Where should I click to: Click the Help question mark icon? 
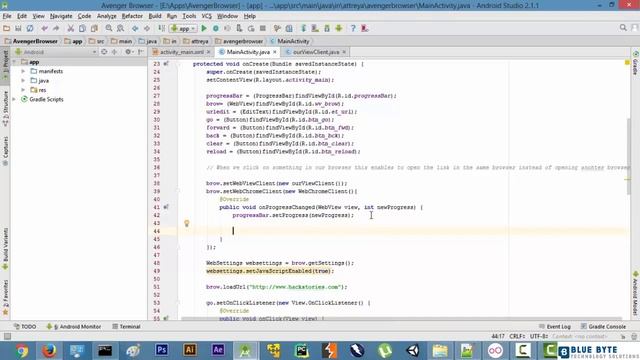click(x=353, y=29)
